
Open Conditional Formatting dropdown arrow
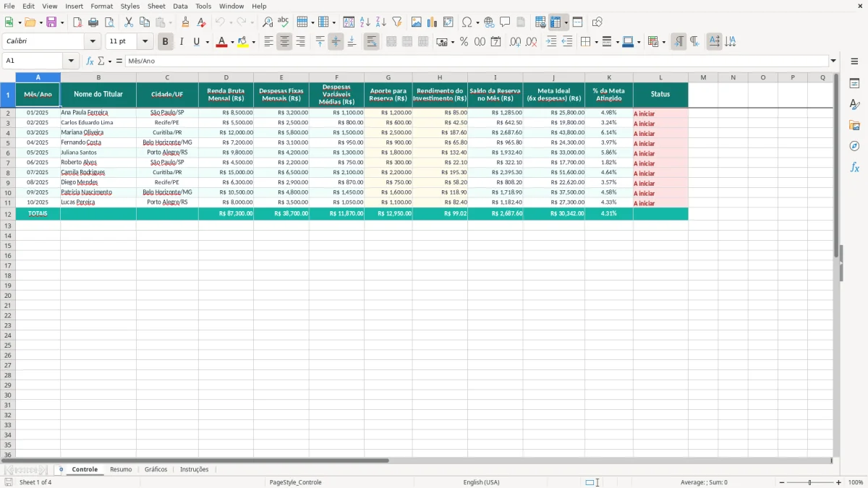tap(663, 42)
